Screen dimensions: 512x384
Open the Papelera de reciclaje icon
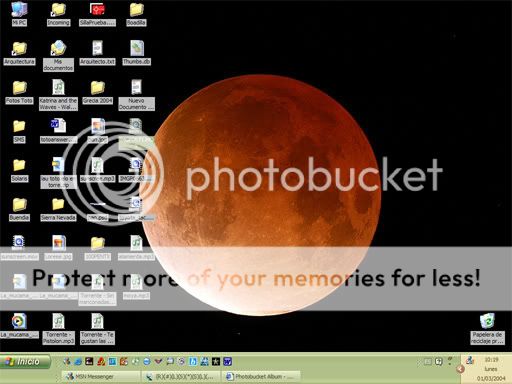[487, 329]
